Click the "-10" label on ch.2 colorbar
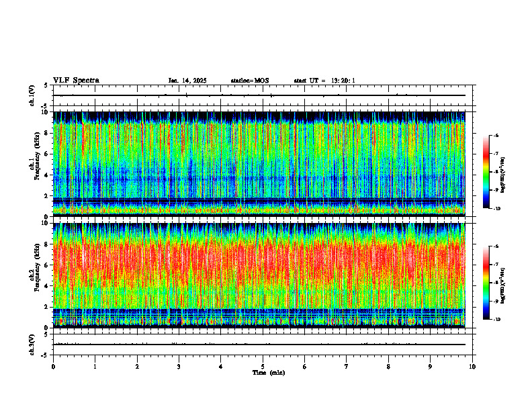The image size is (532, 411). click(x=496, y=320)
